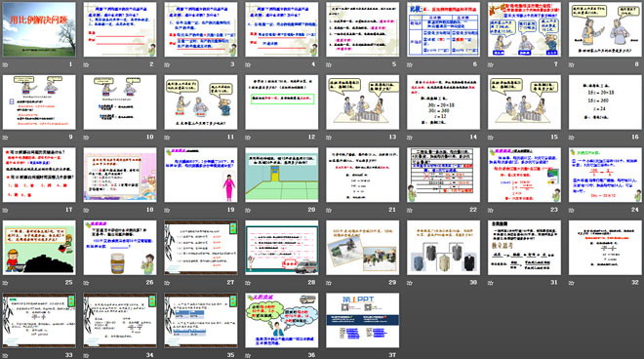
Task: Click the animation star icon under slide 1
Action: 5,64
